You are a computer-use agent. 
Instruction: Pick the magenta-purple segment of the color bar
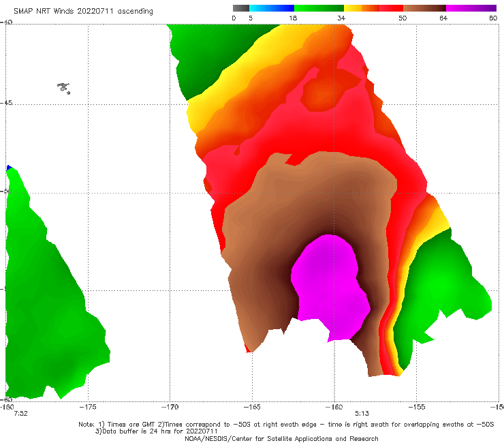[x=471, y=8]
